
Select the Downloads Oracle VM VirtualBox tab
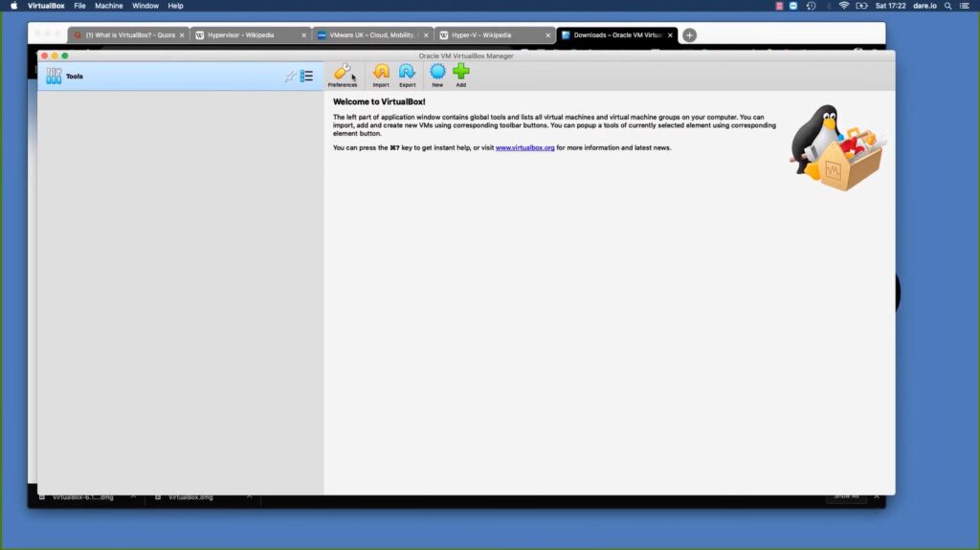(x=615, y=35)
